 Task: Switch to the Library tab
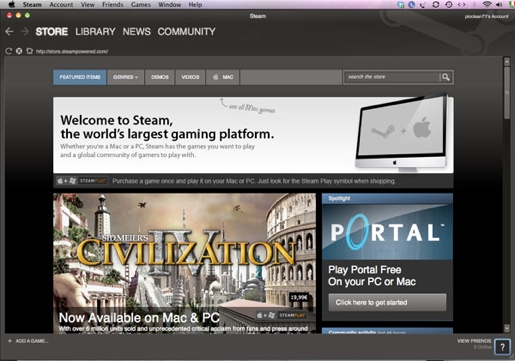coord(95,32)
